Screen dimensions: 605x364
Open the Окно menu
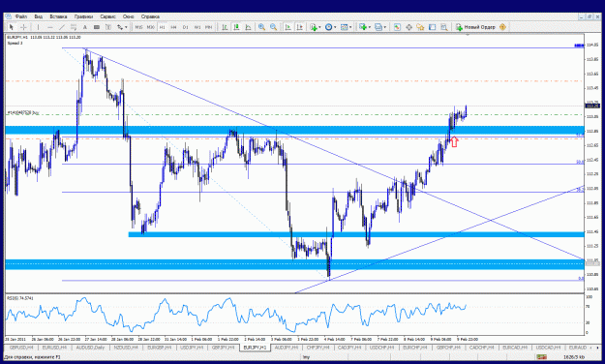pyautogui.click(x=128, y=16)
